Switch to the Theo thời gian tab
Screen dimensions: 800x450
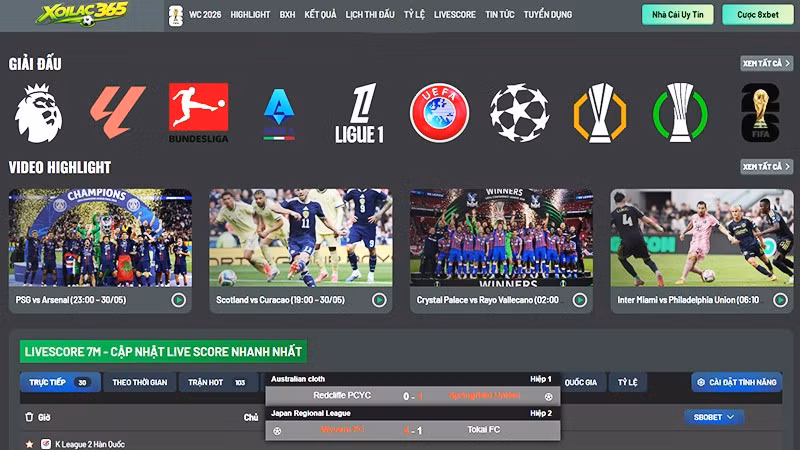click(x=140, y=382)
